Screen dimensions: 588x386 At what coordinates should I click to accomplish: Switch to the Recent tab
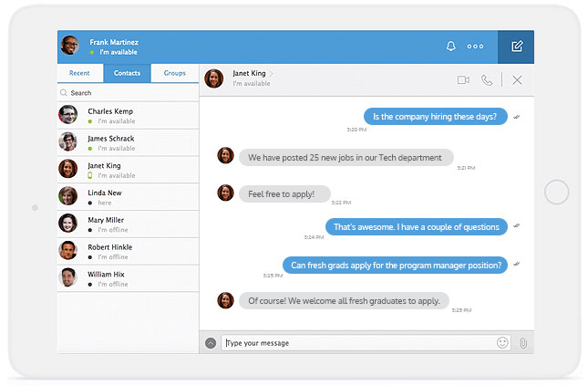[x=79, y=73]
